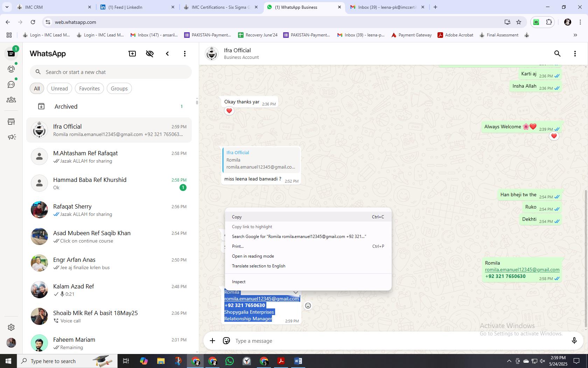Open a new browser tab
Image resolution: width=588 pixels, height=368 pixels.
point(435,7)
